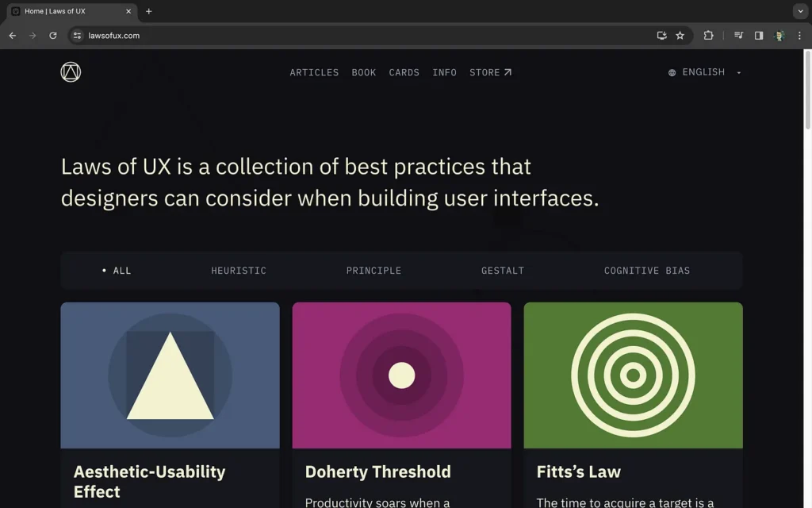Filter by GESTALT
Screen dimensions: 812x508
pos(502,271)
